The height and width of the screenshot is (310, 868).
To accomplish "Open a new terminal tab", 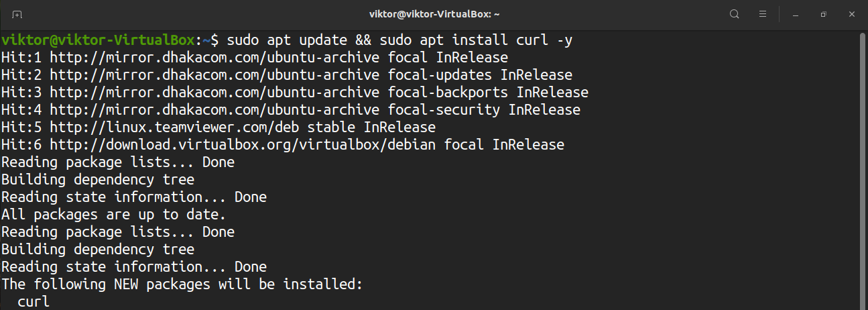I will pyautogui.click(x=17, y=14).
